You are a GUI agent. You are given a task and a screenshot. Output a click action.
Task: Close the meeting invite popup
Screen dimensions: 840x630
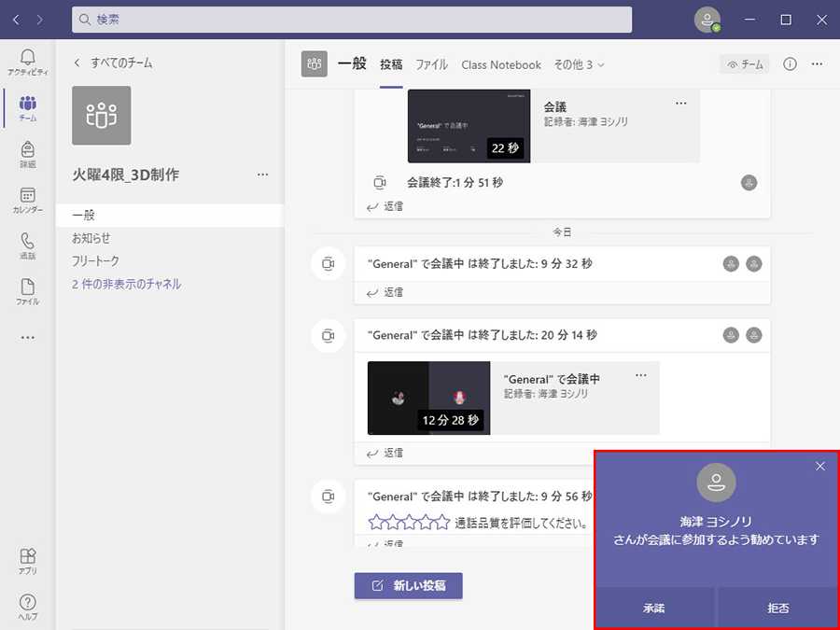[x=820, y=467]
